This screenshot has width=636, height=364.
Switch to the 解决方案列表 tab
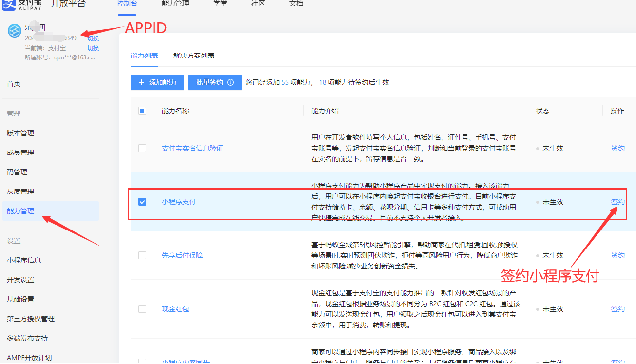pyautogui.click(x=194, y=56)
